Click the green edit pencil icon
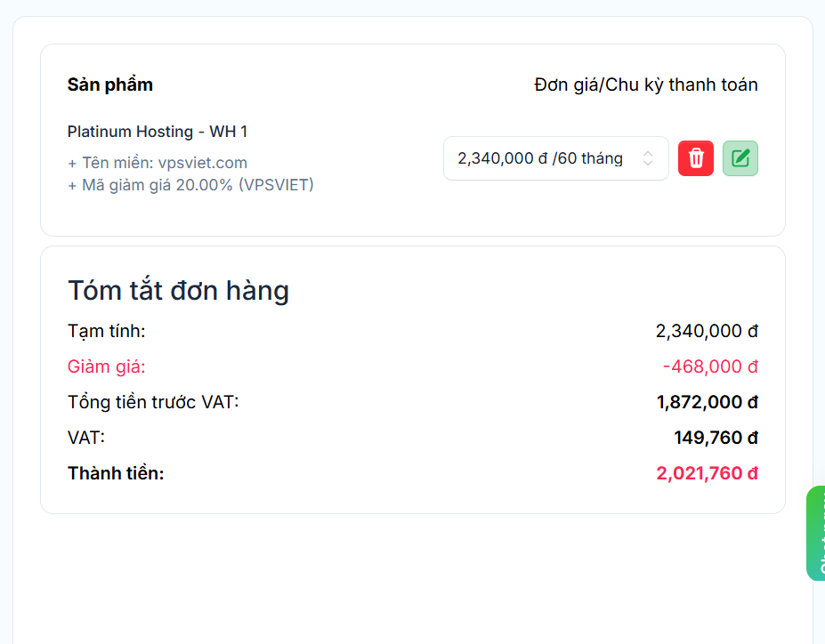 click(740, 158)
